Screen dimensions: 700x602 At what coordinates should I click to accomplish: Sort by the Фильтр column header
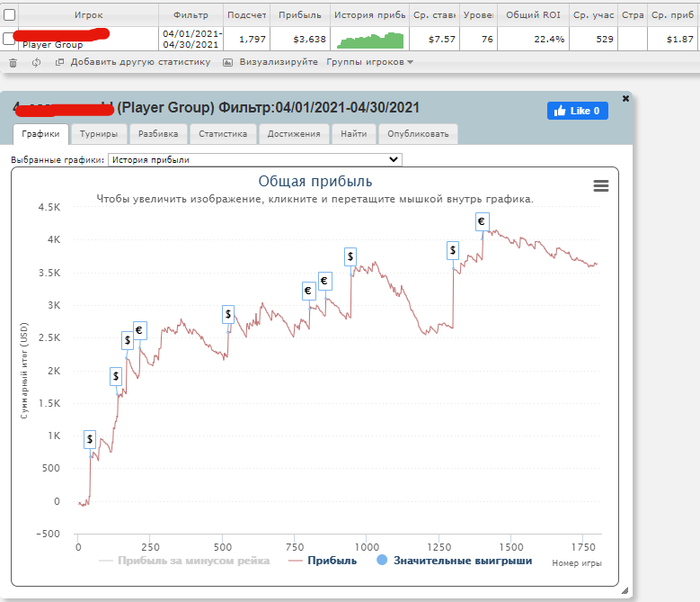(x=191, y=15)
